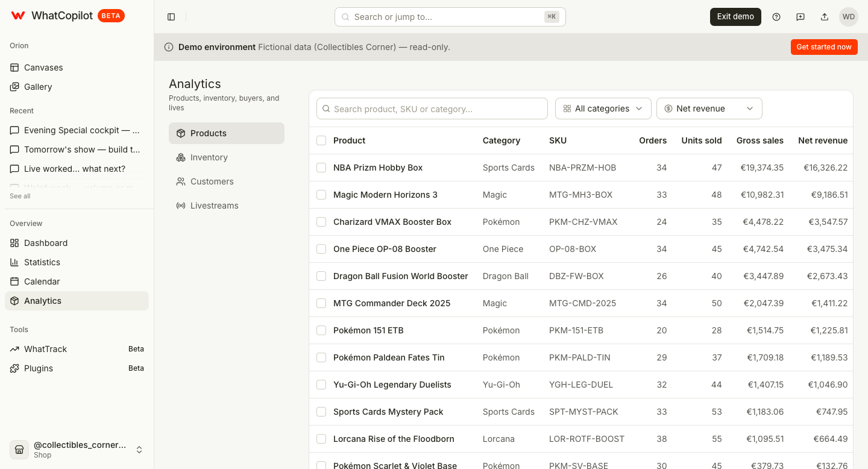Switch to the Customers tab
This screenshot has height=469, width=868.
pyautogui.click(x=227, y=181)
